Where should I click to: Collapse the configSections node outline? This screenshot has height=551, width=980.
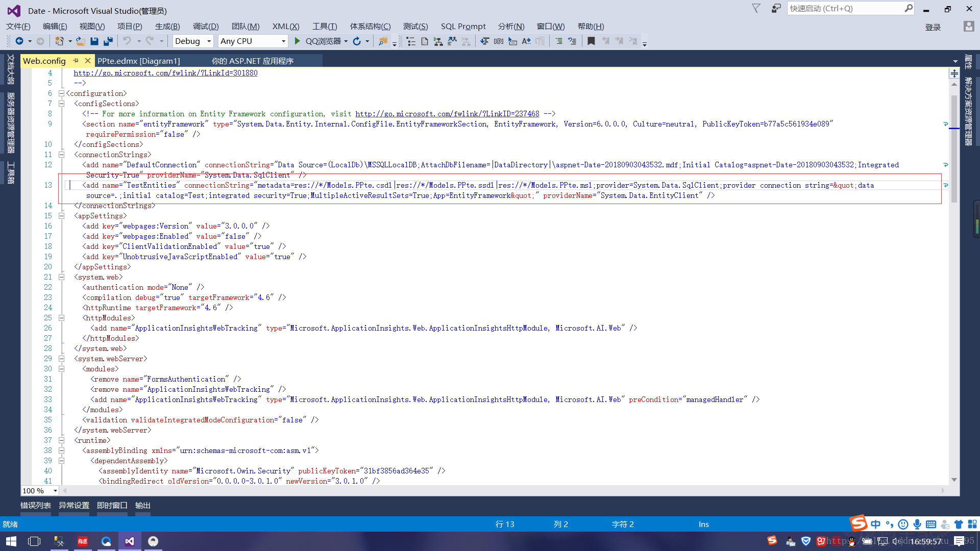[x=61, y=104]
